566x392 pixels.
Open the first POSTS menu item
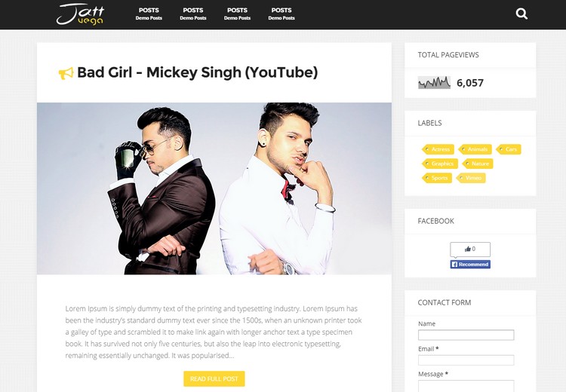[x=149, y=14]
